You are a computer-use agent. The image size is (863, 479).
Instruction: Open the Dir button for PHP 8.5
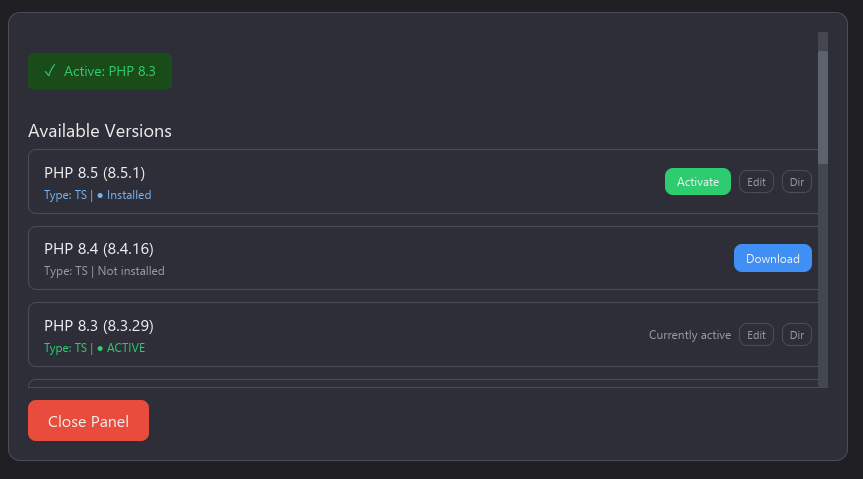point(797,182)
